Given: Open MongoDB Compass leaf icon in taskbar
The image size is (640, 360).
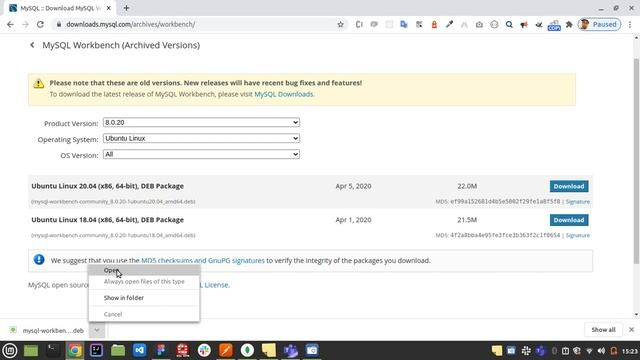Looking at the screenshot, I should point(247,350).
